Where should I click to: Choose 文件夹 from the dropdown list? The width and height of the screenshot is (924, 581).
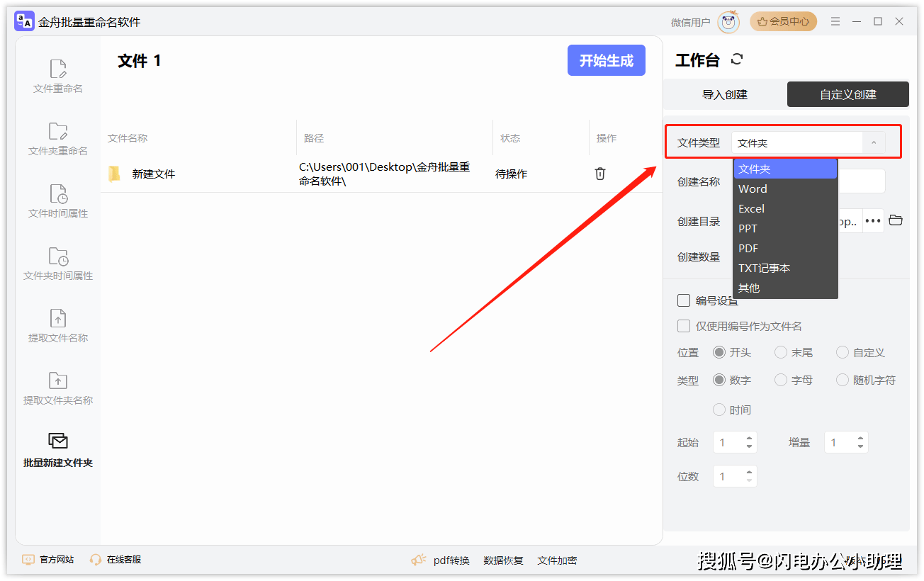pos(785,169)
